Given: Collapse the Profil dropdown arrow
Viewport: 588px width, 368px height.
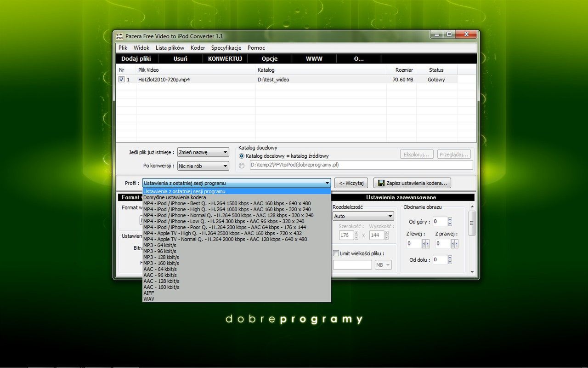Looking at the screenshot, I should click(x=327, y=183).
